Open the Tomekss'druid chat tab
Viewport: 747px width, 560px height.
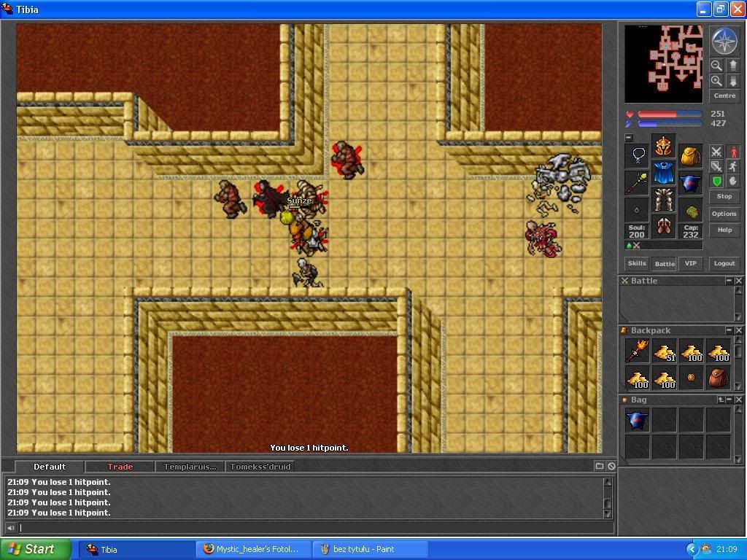click(260, 467)
